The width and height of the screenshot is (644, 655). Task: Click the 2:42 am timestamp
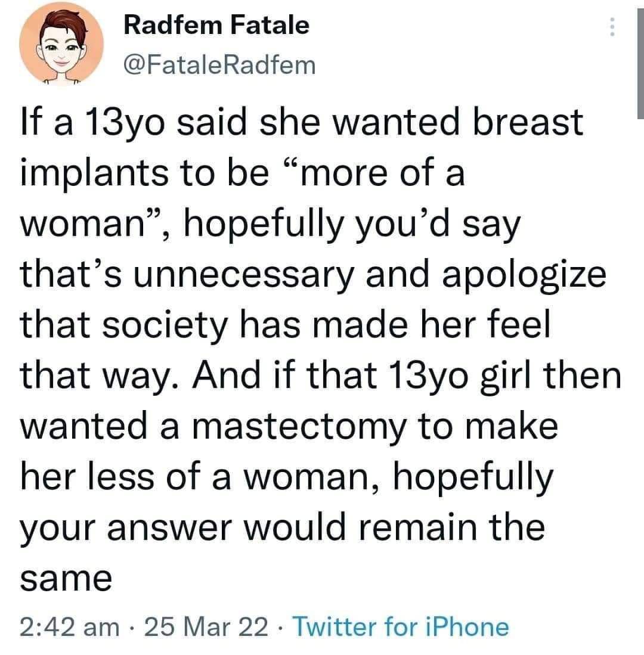pos(69,628)
